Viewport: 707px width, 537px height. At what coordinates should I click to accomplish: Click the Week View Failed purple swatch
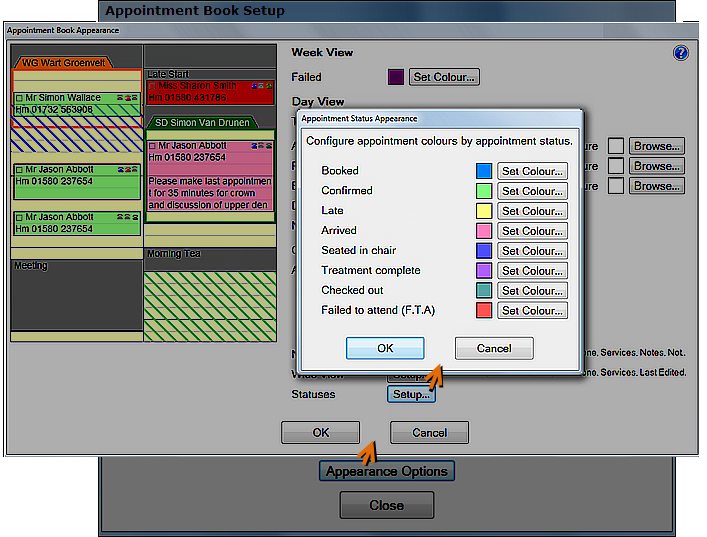coord(395,77)
